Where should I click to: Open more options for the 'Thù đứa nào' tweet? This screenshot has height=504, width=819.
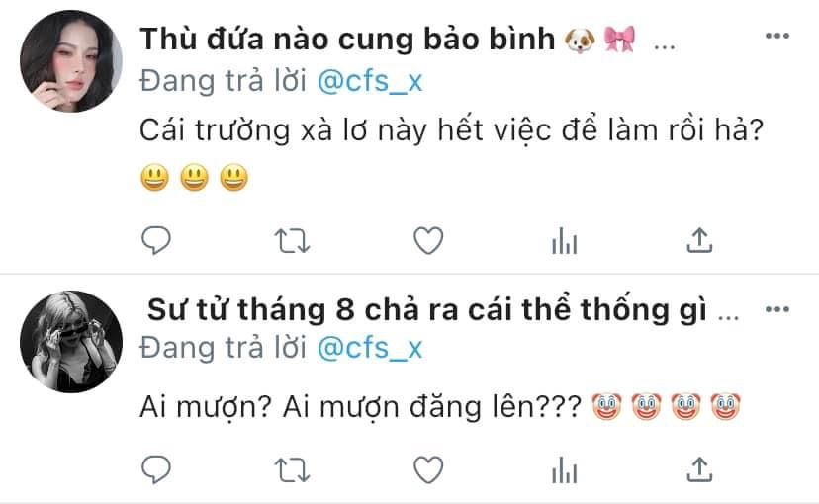click(777, 36)
